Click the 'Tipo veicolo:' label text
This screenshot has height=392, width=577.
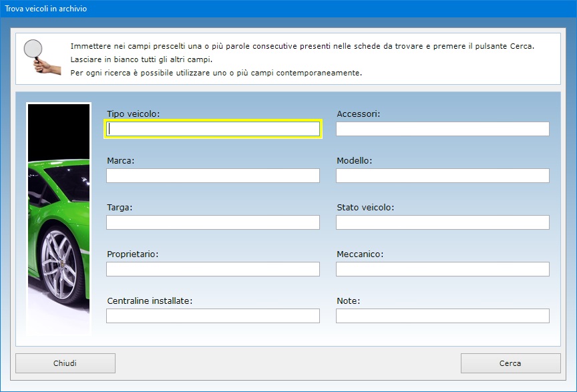pyautogui.click(x=133, y=114)
